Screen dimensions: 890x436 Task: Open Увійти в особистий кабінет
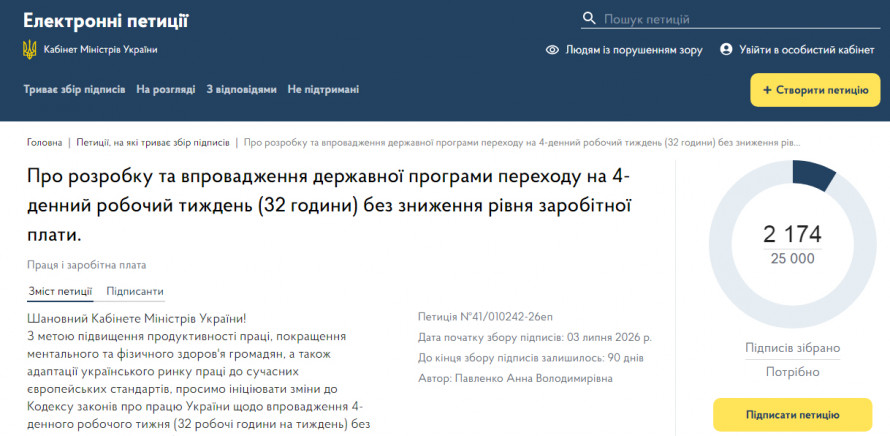(807, 50)
